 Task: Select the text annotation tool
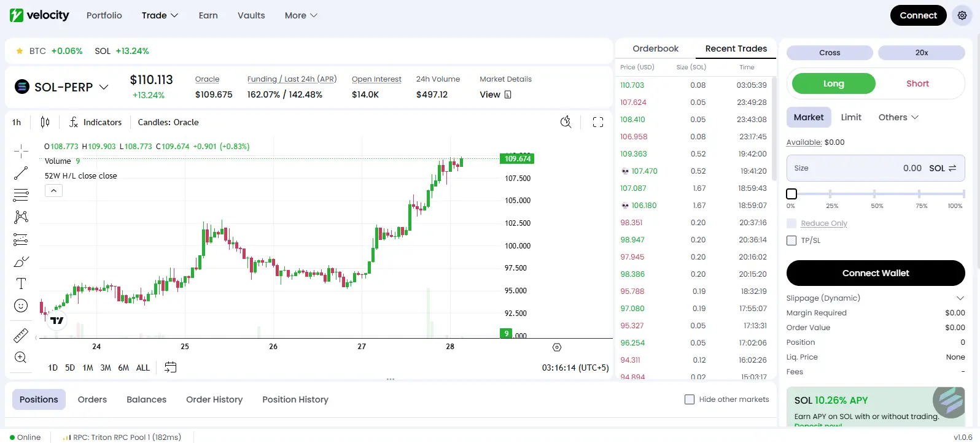pos(21,283)
